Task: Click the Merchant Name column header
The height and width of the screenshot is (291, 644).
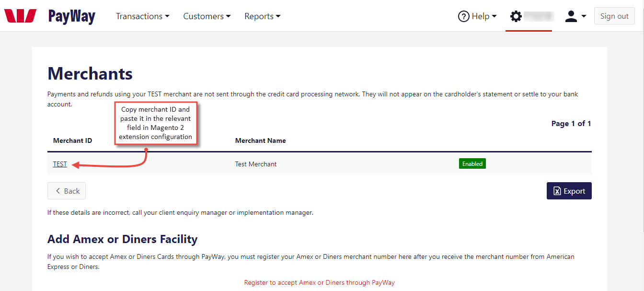Action: (261, 140)
